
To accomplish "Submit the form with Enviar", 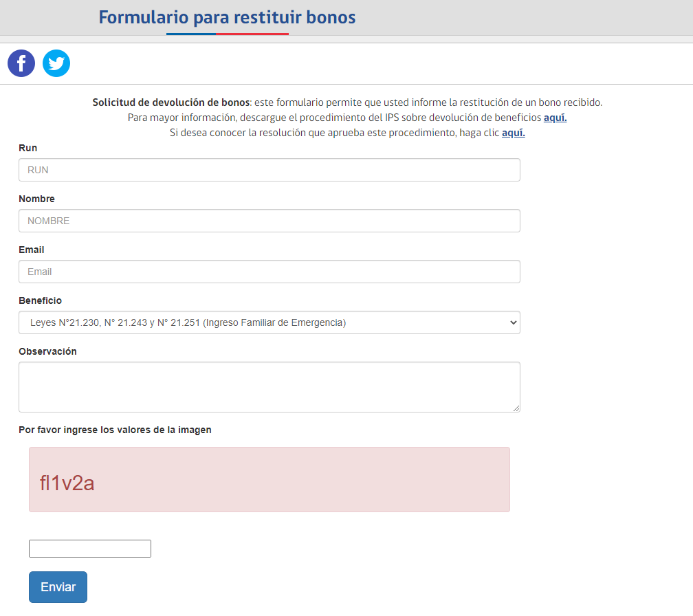I will click(58, 587).
